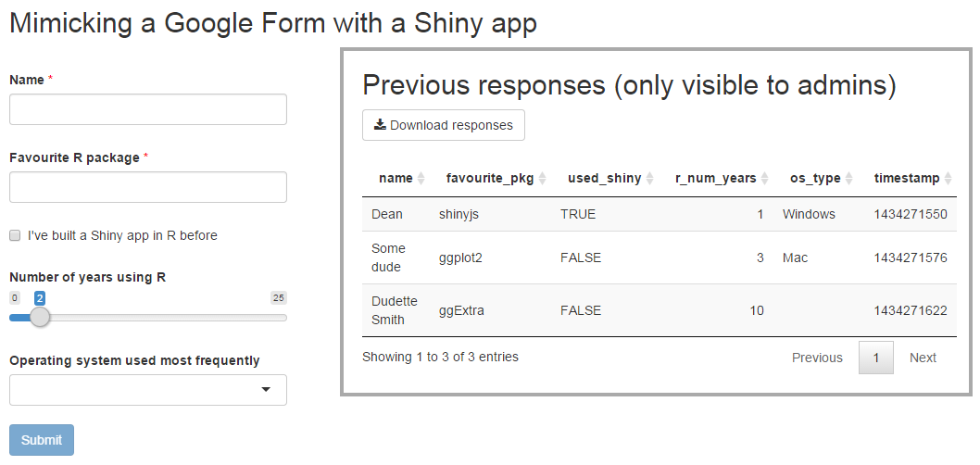Click the download icon in Download responses
The image size is (980, 465).
[380, 125]
